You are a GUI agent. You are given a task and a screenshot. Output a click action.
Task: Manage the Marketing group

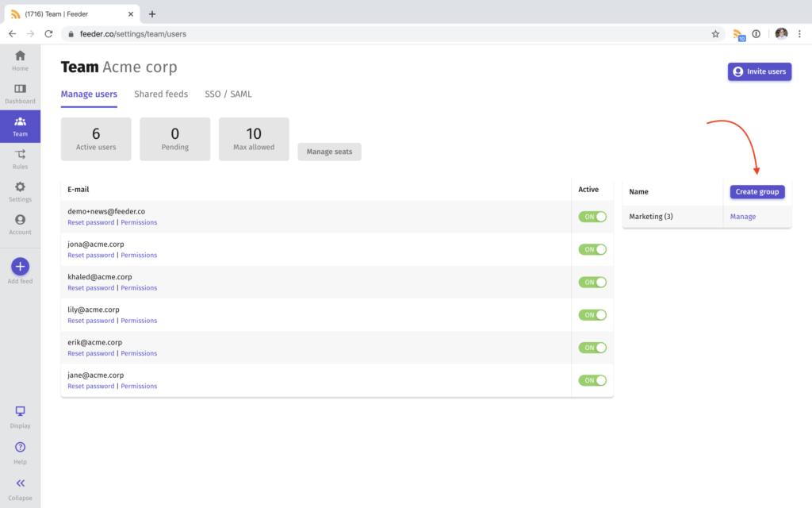[x=742, y=217]
